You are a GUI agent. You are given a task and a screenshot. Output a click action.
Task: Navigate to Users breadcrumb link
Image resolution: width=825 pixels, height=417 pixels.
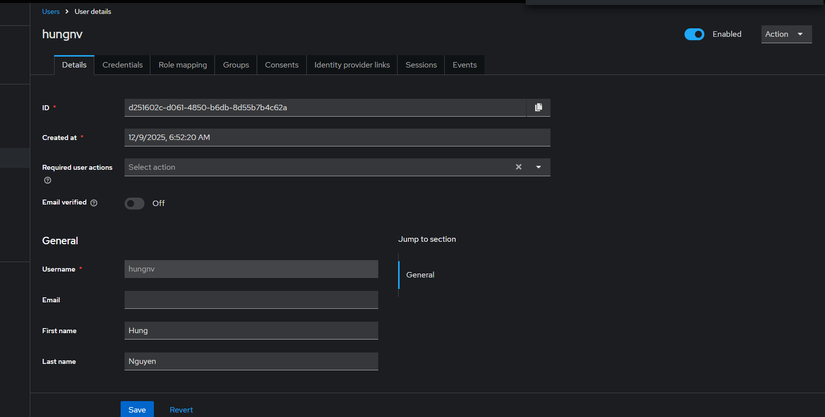51,12
